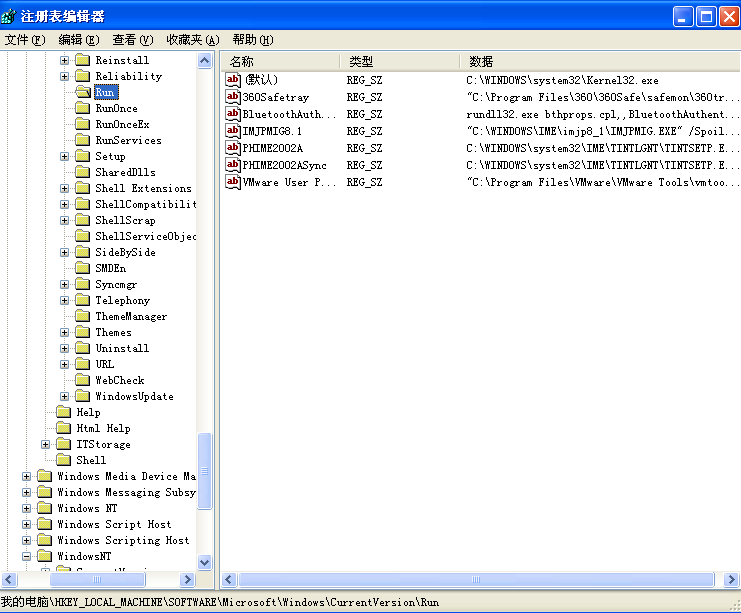Sort by the 名称 column header
Image resolution: width=741 pixels, height=613 pixels.
tap(280, 61)
